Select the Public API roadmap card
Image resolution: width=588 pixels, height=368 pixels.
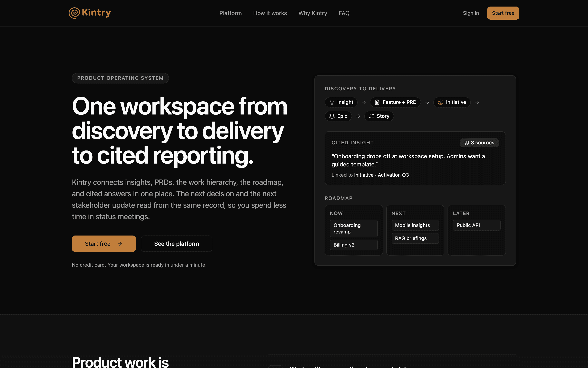point(477,225)
